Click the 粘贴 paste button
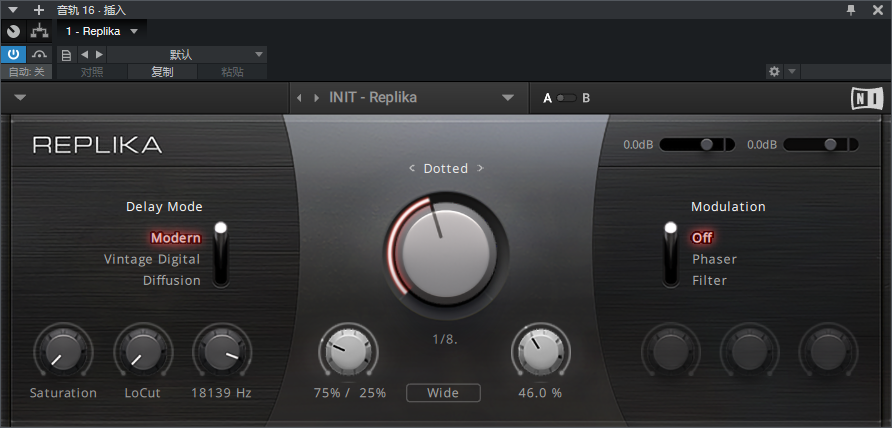 pos(232,72)
